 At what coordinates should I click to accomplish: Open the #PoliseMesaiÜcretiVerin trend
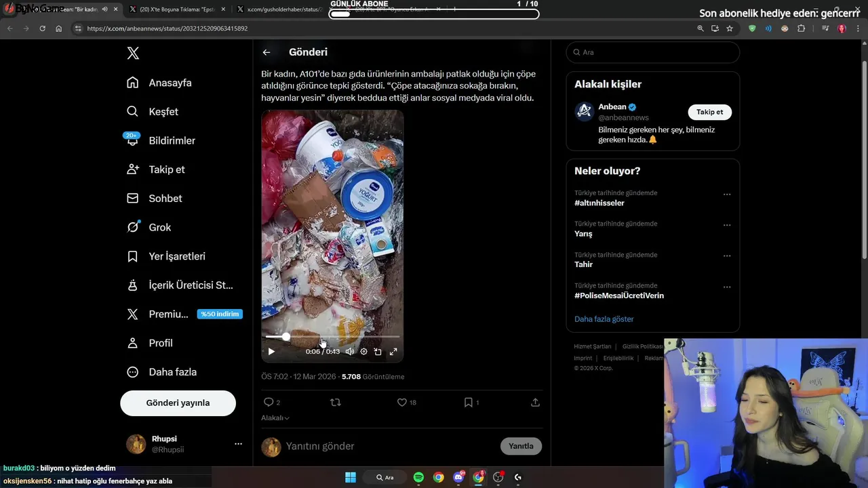click(619, 296)
